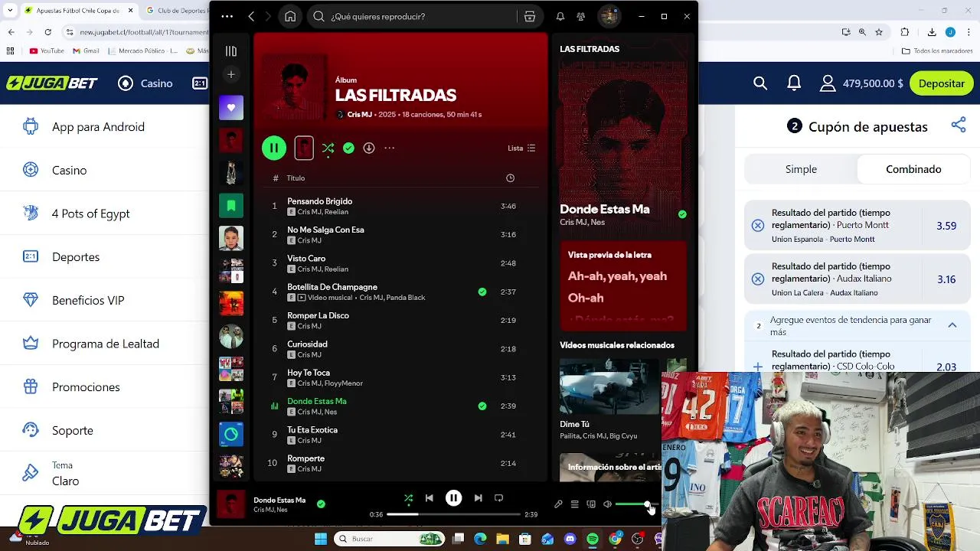Open Browse icon in Spotify search bar

tap(529, 16)
